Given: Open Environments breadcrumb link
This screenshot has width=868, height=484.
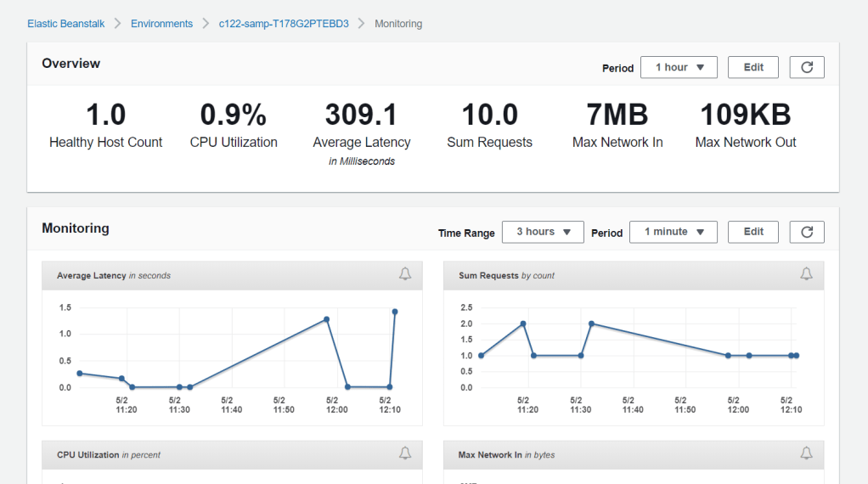Looking at the screenshot, I should pos(161,24).
